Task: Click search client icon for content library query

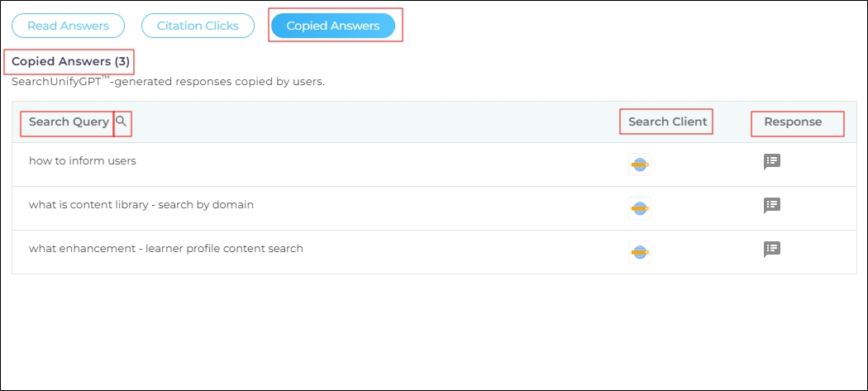Action: click(639, 208)
